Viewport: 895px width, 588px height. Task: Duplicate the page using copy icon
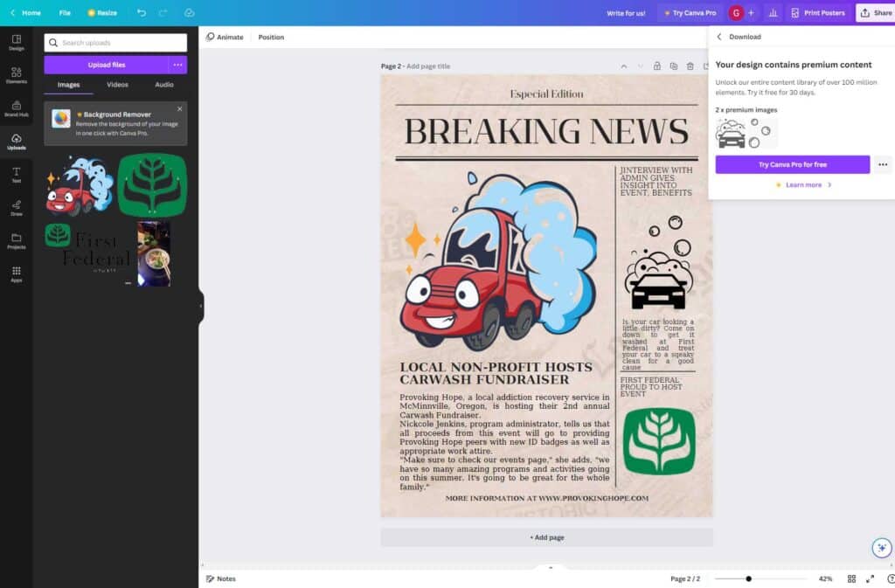(x=673, y=66)
